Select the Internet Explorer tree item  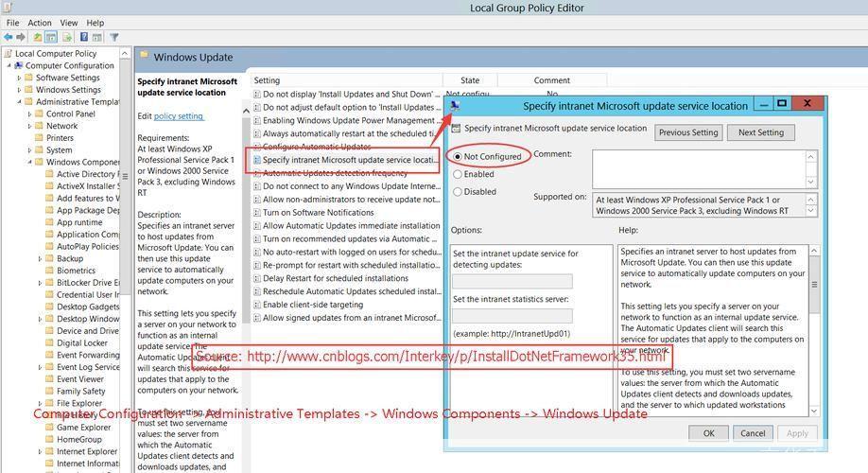click(87, 451)
